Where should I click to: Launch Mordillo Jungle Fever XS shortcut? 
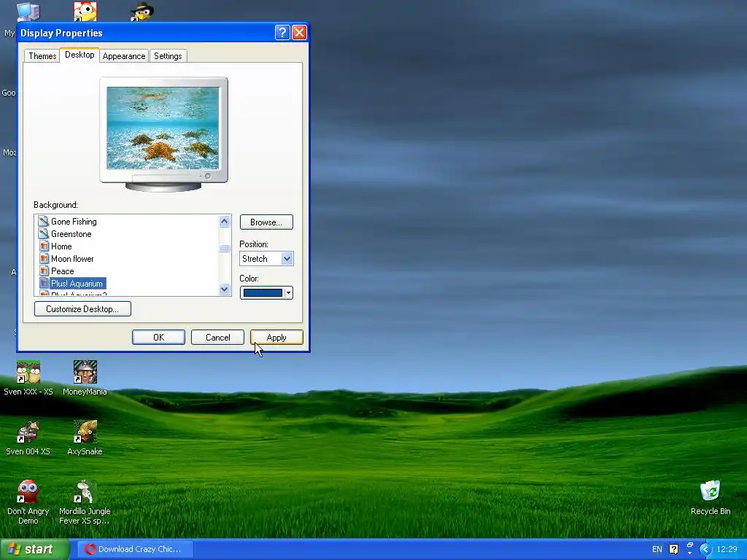point(85,502)
